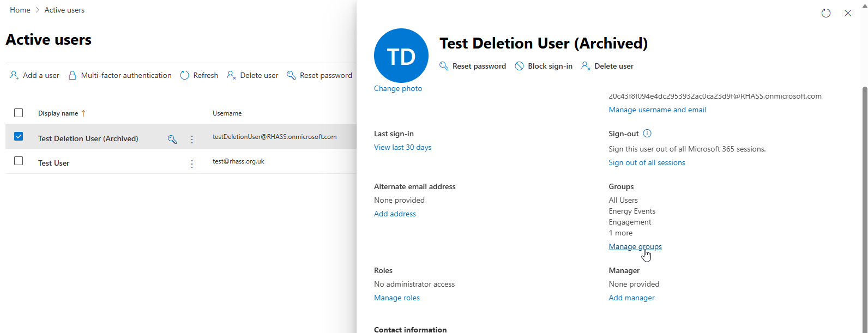Go to the Home breadcrumb

point(20,10)
